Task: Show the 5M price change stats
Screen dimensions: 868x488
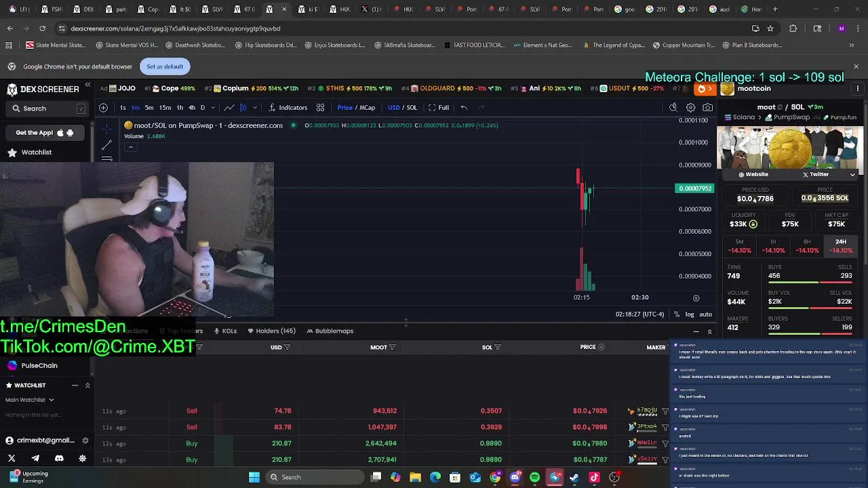Action: [x=739, y=246]
